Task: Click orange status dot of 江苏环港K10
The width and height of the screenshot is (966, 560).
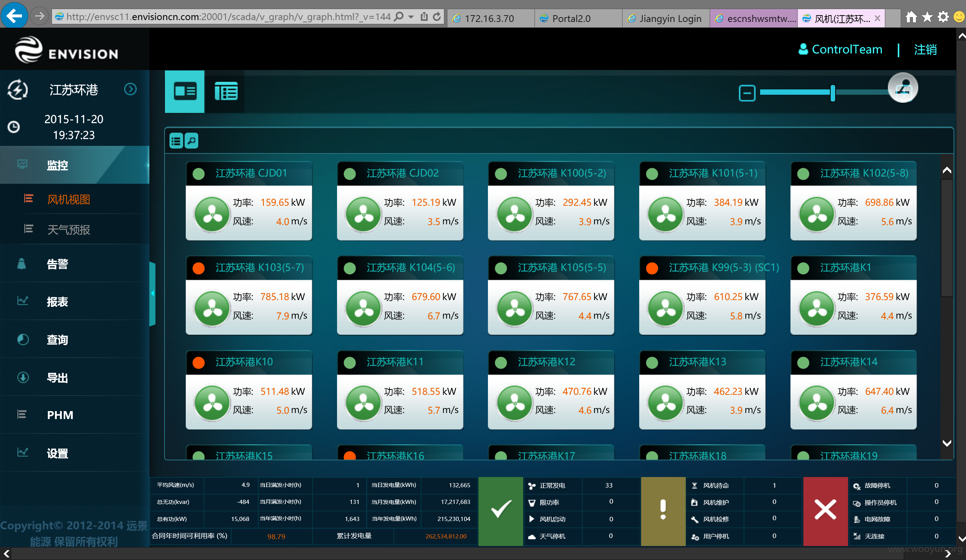Action: pos(199,362)
